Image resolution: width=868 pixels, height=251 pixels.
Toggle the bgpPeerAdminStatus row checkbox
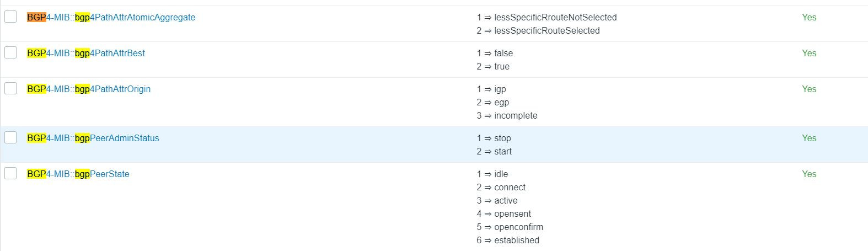[10, 138]
